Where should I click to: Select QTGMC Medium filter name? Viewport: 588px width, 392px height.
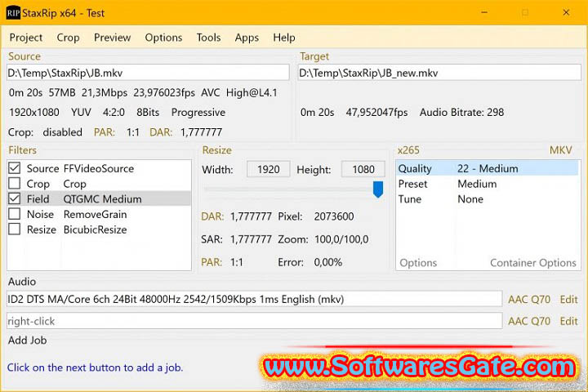click(102, 198)
